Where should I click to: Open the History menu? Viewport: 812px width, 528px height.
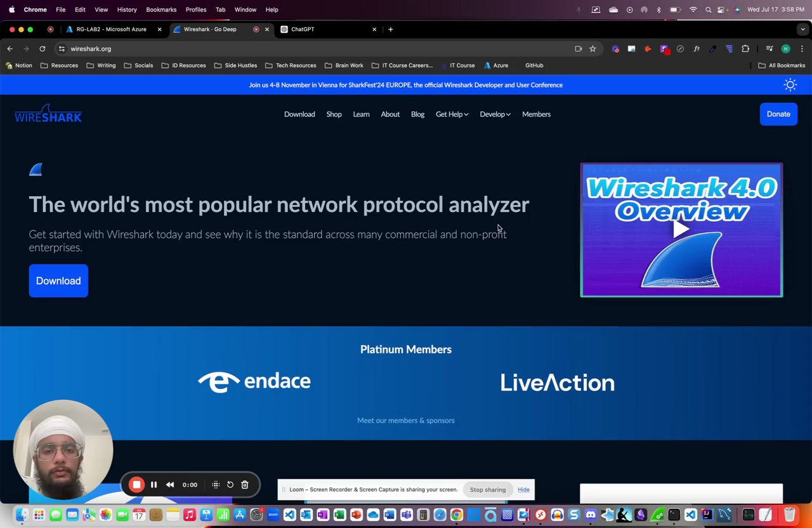click(x=127, y=10)
